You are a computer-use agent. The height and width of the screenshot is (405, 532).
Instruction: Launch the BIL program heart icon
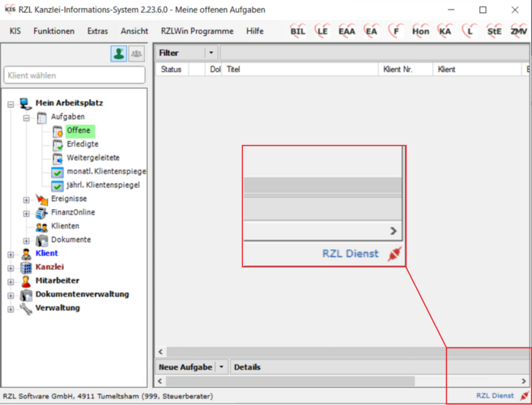(299, 31)
